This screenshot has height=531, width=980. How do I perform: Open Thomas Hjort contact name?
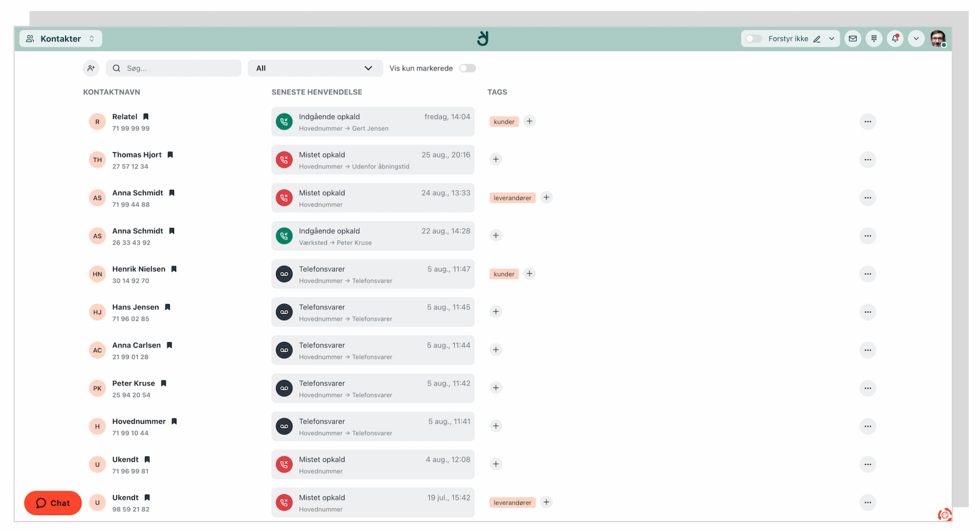point(137,155)
